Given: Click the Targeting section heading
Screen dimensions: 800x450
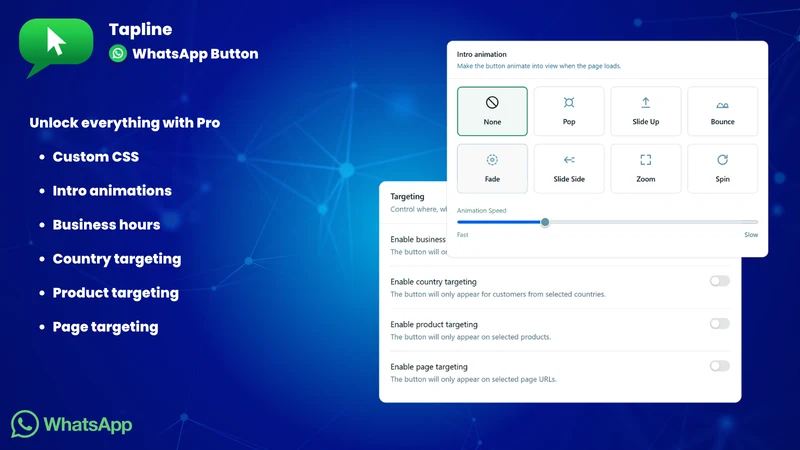Looking at the screenshot, I should coord(407,196).
